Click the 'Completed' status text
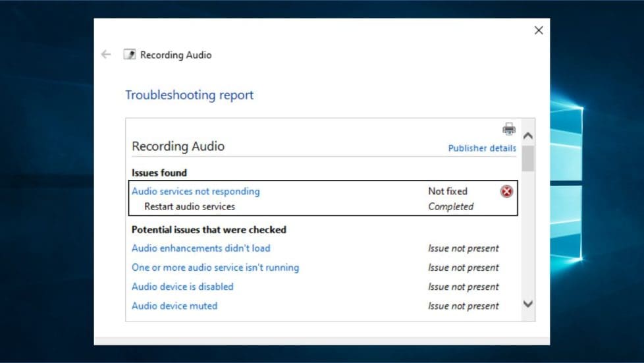 click(450, 206)
